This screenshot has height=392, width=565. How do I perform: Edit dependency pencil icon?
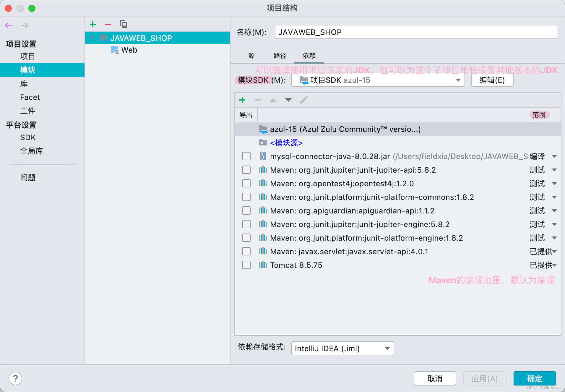click(x=304, y=100)
